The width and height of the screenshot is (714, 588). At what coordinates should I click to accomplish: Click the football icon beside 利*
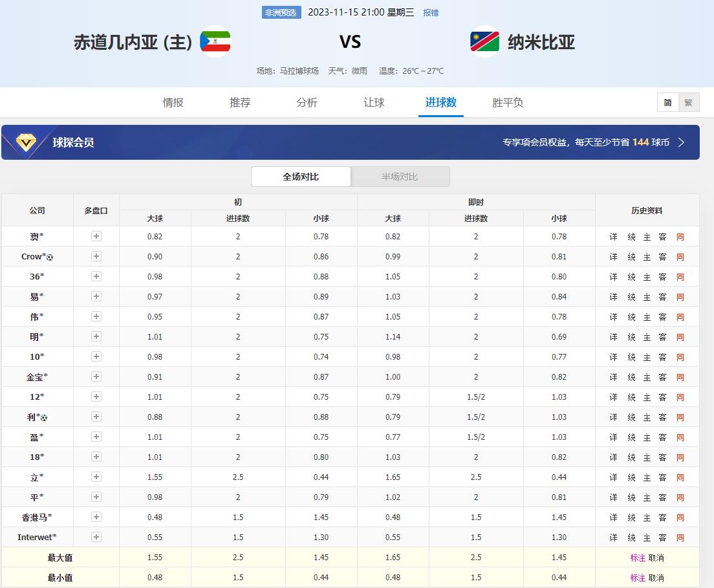tap(44, 418)
